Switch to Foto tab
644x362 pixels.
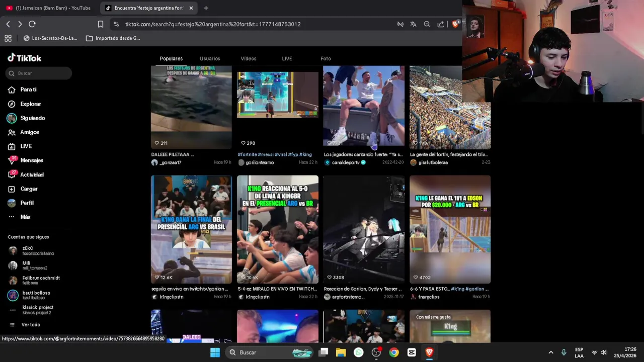pyautogui.click(x=326, y=59)
